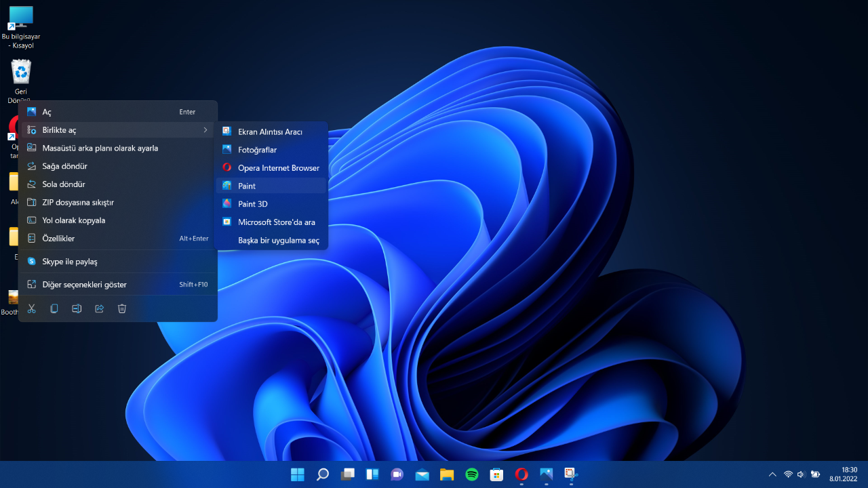868x488 pixels.
Task: Switch to Photos app on taskbar
Action: tap(547, 474)
